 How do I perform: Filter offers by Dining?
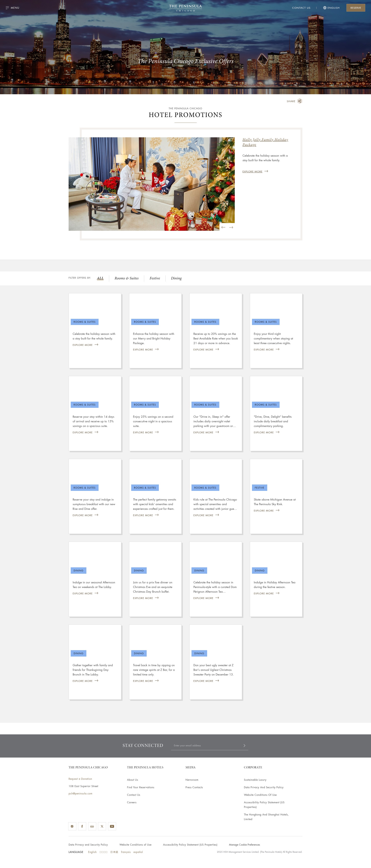coord(176,278)
